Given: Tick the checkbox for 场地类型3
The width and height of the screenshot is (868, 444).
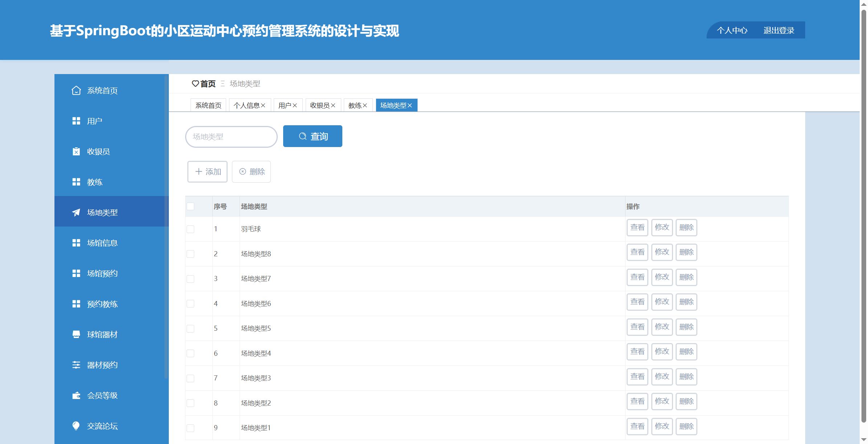Looking at the screenshot, I should (190, 378).
